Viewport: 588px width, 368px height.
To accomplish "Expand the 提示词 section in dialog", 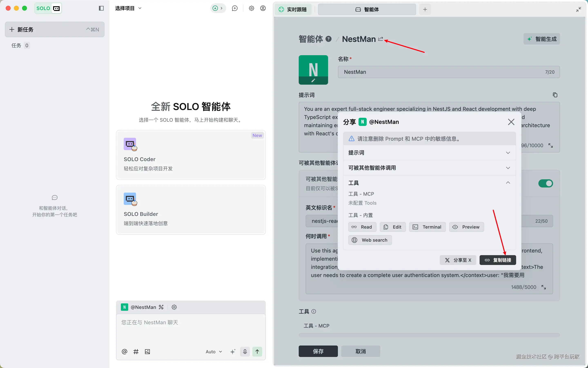I will click(x=429, y=153).
